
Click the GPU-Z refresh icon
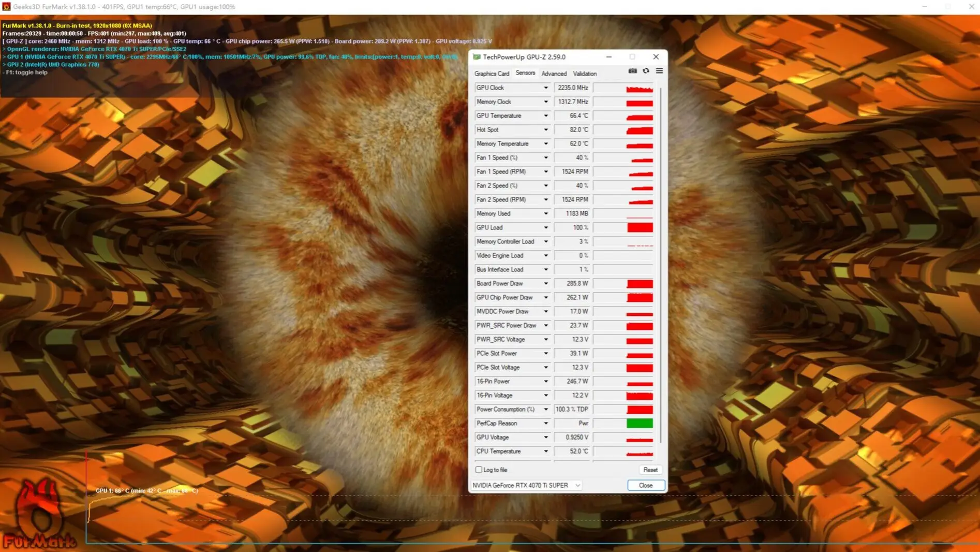click(646, 71)
